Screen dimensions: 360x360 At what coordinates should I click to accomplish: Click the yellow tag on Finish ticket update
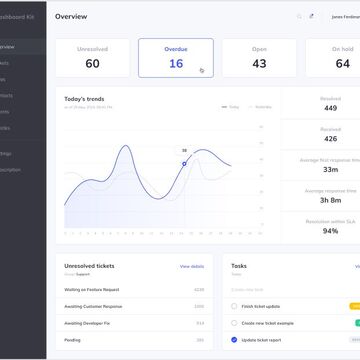[x=355, y=306]
